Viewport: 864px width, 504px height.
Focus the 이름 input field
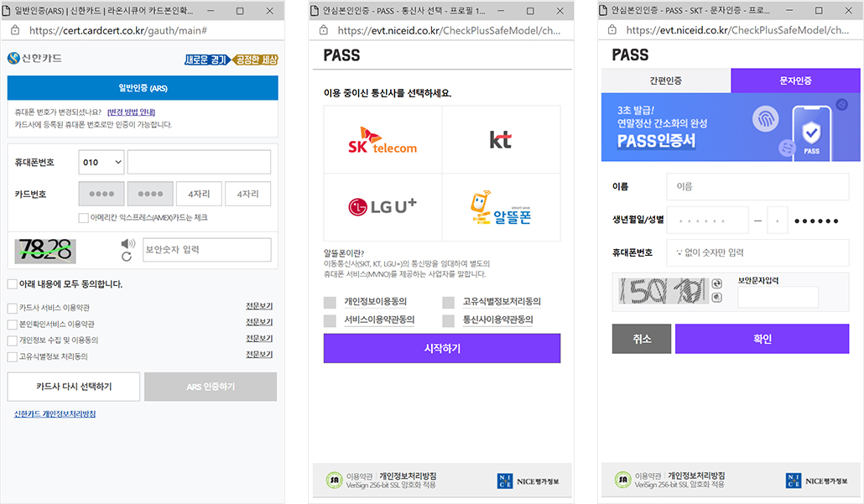757,187
